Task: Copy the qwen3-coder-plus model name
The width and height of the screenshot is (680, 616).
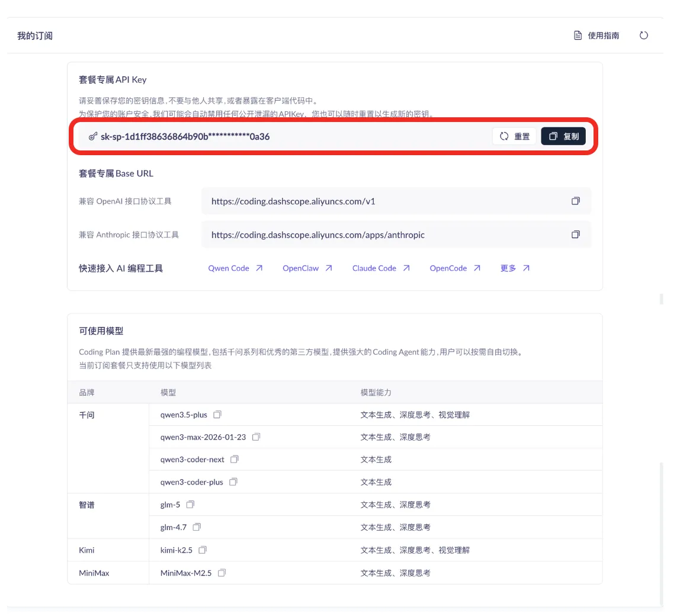Action: click(x=233, y=482)
